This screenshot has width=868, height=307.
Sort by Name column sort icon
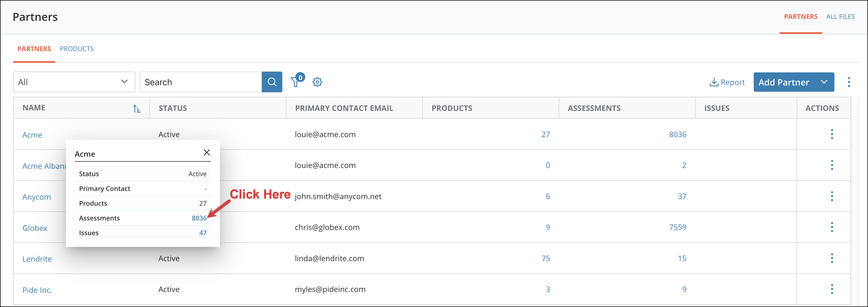tap(136, 109)
